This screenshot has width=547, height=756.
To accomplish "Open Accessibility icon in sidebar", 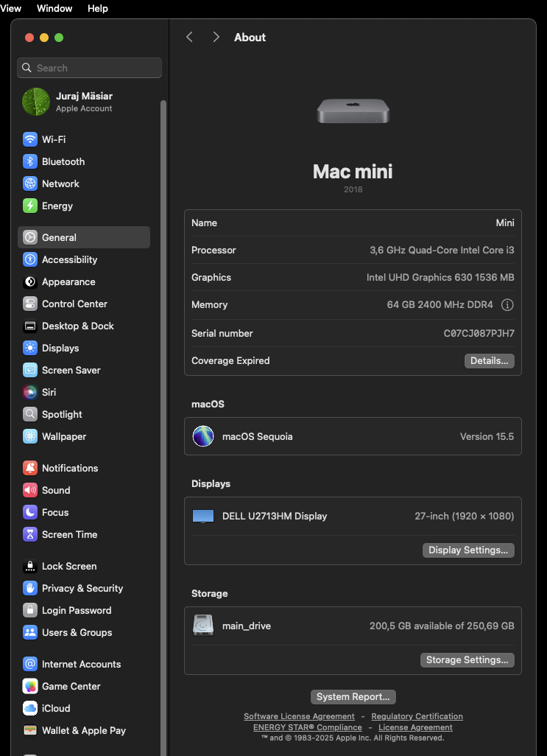I will (30, 259).
